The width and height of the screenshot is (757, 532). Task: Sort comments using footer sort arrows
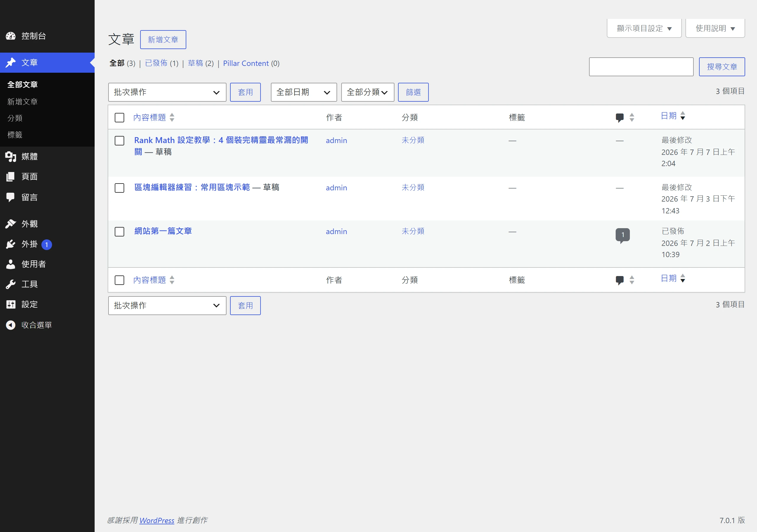point(632,280)
